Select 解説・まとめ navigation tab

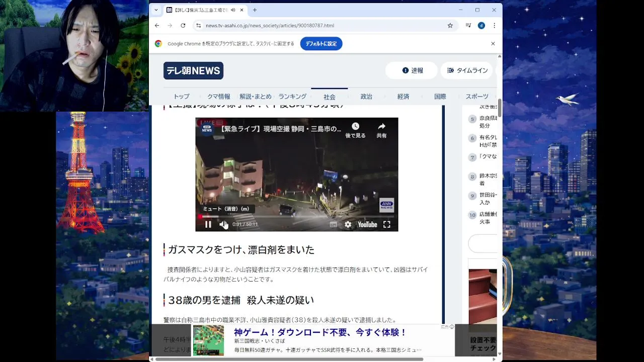256,97
